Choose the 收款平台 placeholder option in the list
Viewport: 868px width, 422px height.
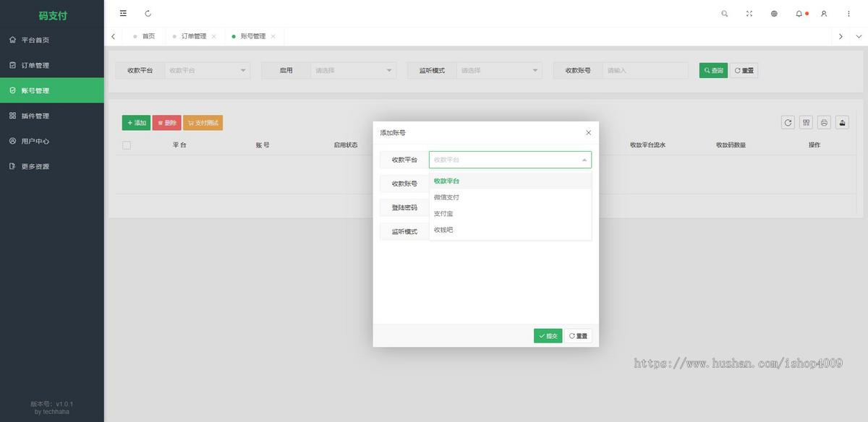pyautogui.click(x=510, y=181)
